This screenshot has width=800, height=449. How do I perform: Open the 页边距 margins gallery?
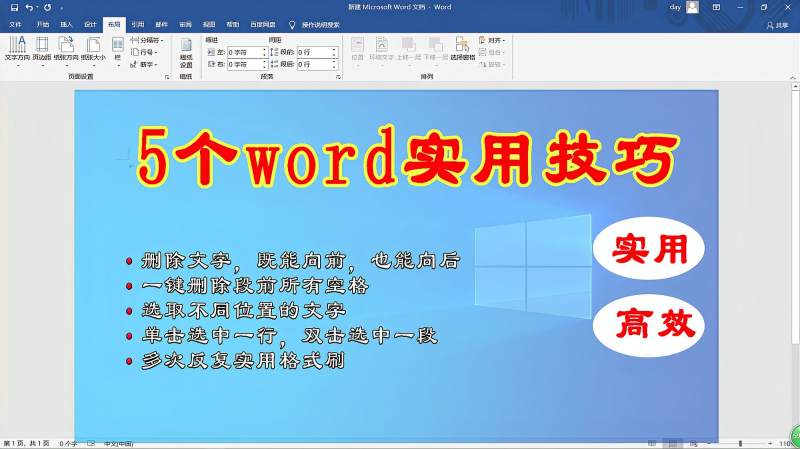coord(42,51)
